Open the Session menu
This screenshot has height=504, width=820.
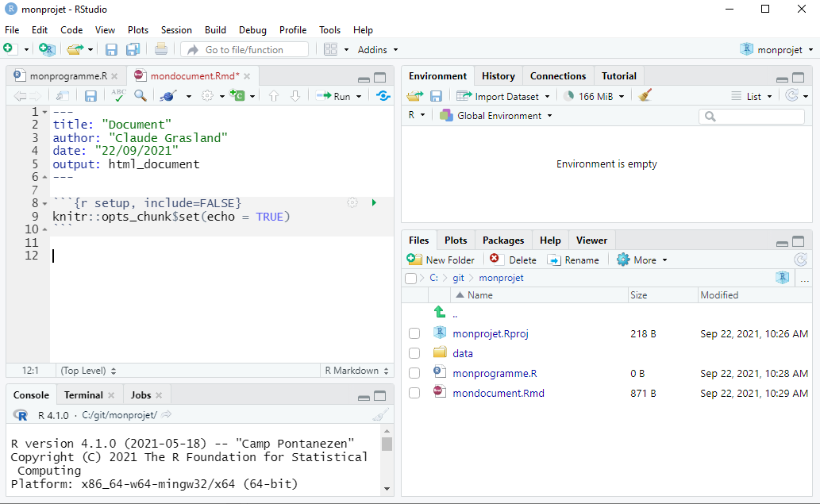tap(176, 30)
